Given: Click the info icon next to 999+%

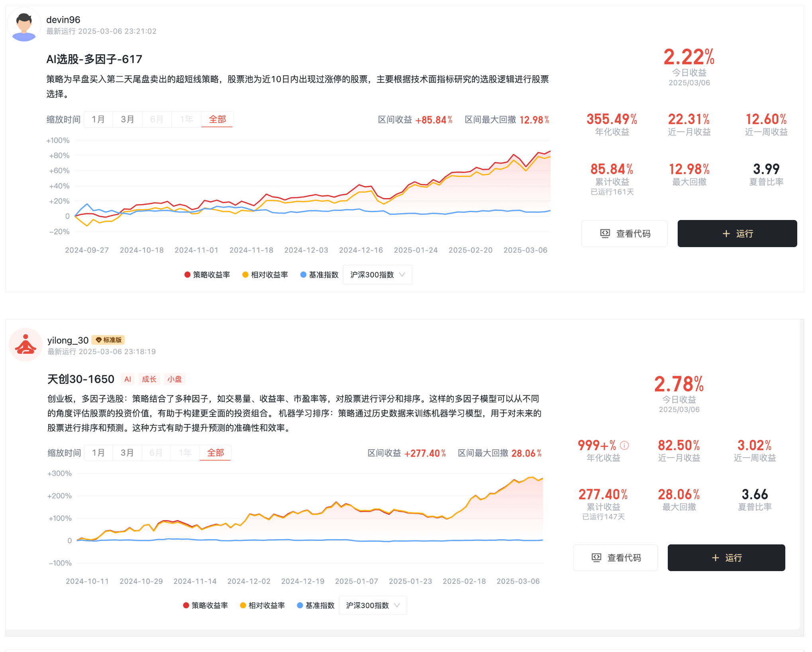Looking at the screenshot, I should [x=625, y=445].
